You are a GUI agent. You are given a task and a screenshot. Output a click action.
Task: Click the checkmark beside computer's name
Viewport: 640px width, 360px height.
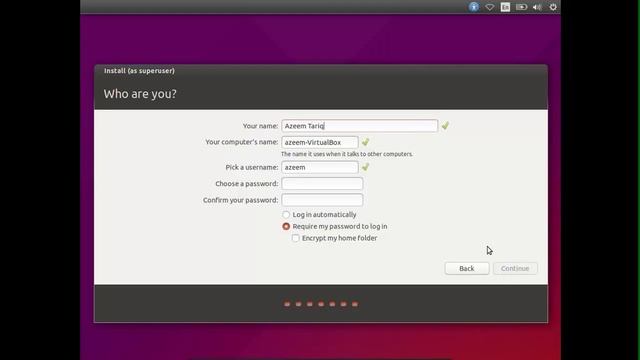(x=366, y=142)
